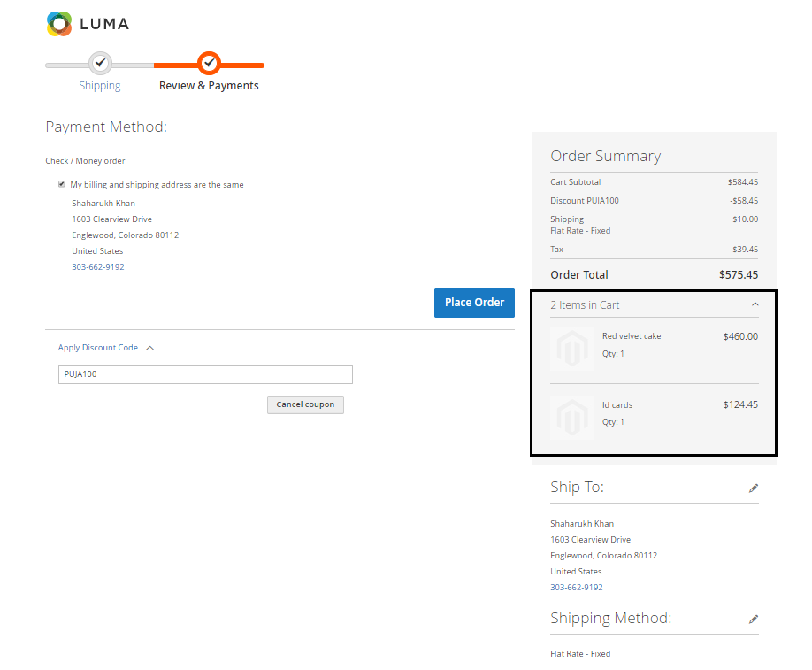Edit the Ship To address pencil icon
812x670 pixels.
coord(754,488)
